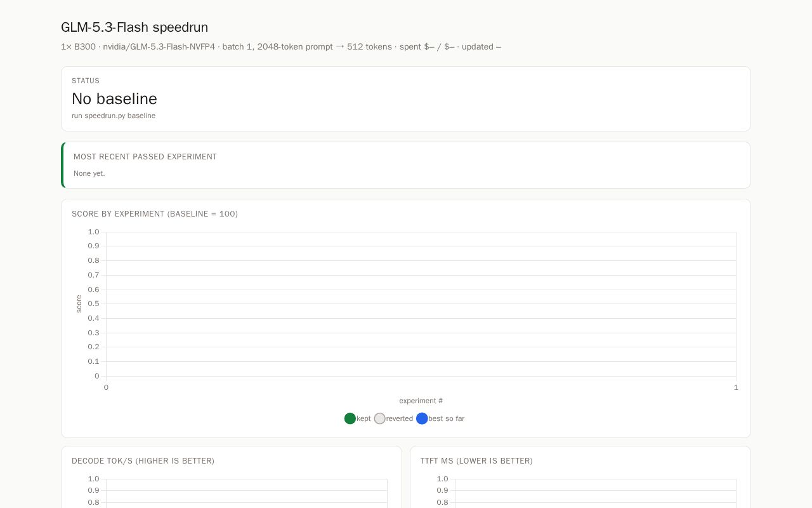
Task: Click the 'best so far' legend label
Action: 447,418
